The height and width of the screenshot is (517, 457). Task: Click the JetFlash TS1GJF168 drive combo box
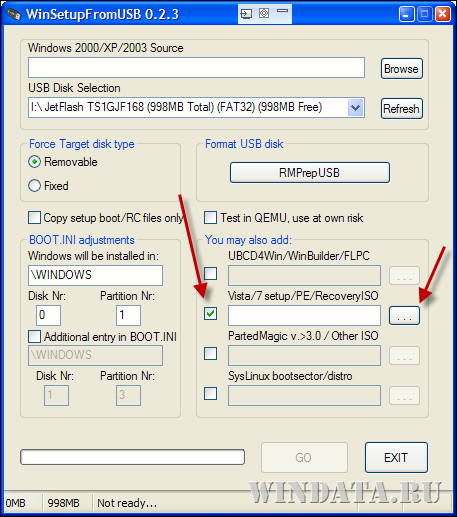pos(196,108)
